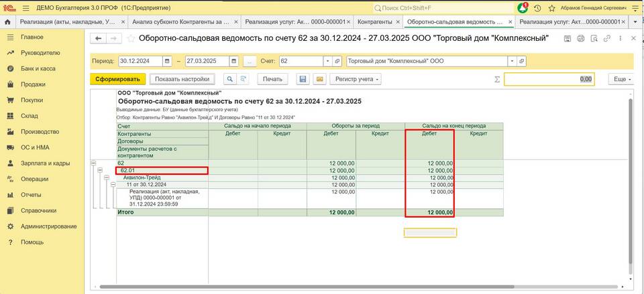Collapse Аквилон-Трейд group

(107, 177)
